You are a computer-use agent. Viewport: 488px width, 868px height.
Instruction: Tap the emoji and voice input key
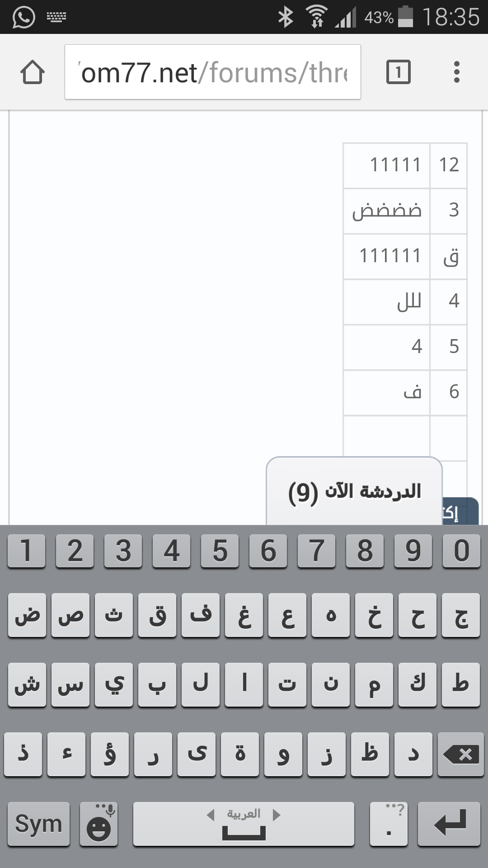coord(99,824)
